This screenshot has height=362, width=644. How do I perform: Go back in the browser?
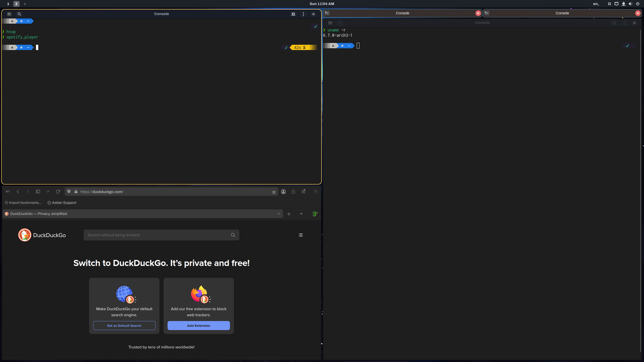[x=18, y=192]
